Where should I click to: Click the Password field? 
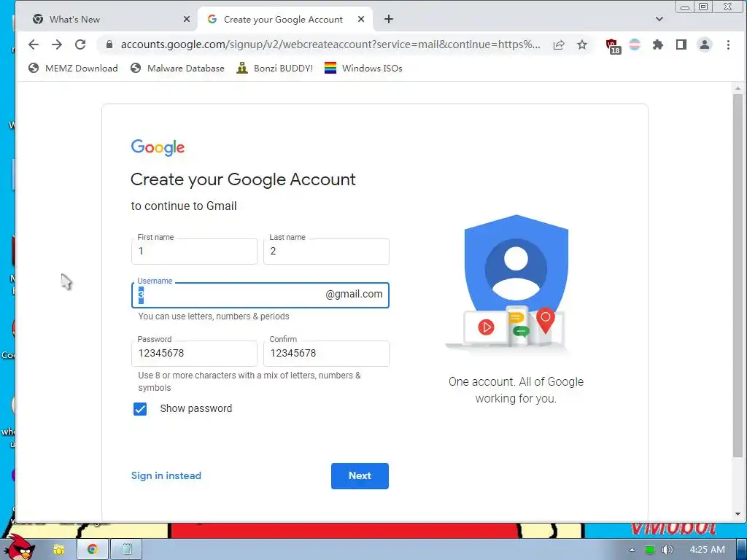point(194,354)
